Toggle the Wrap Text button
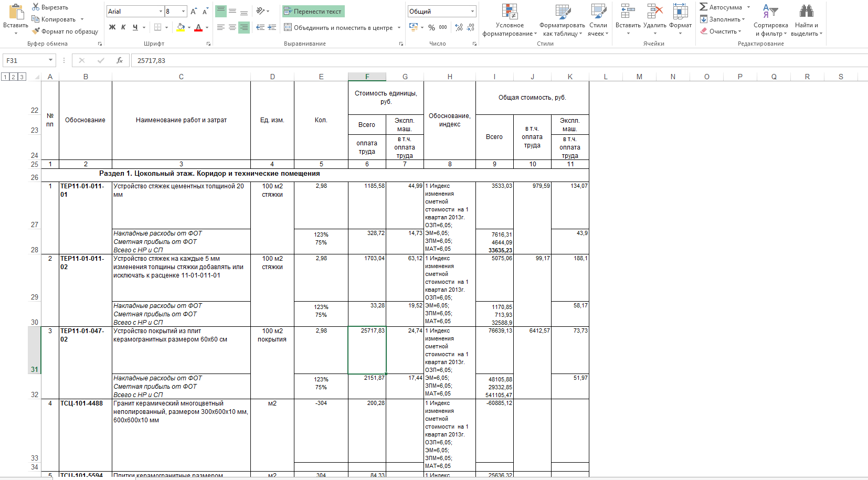868x480 pixels. pos(313,12)
